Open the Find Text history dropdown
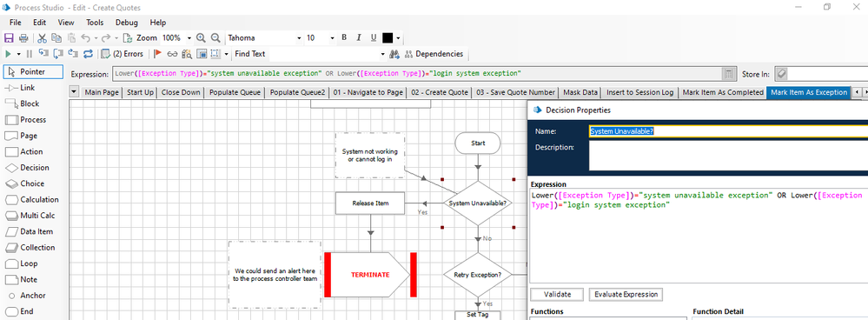This screenshot has width=868, height=320. pyautogui.click(x=382, y=54)
